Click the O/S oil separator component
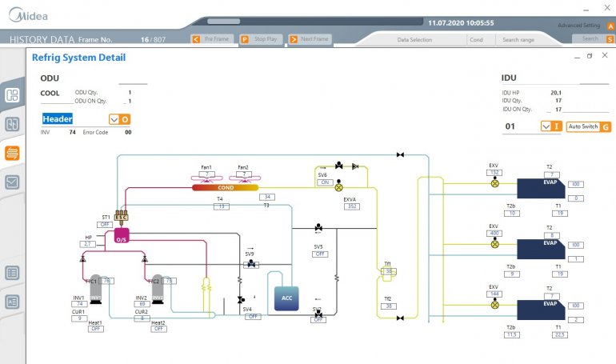Screen dimensions: 616x364 click(x=122, y=235)
